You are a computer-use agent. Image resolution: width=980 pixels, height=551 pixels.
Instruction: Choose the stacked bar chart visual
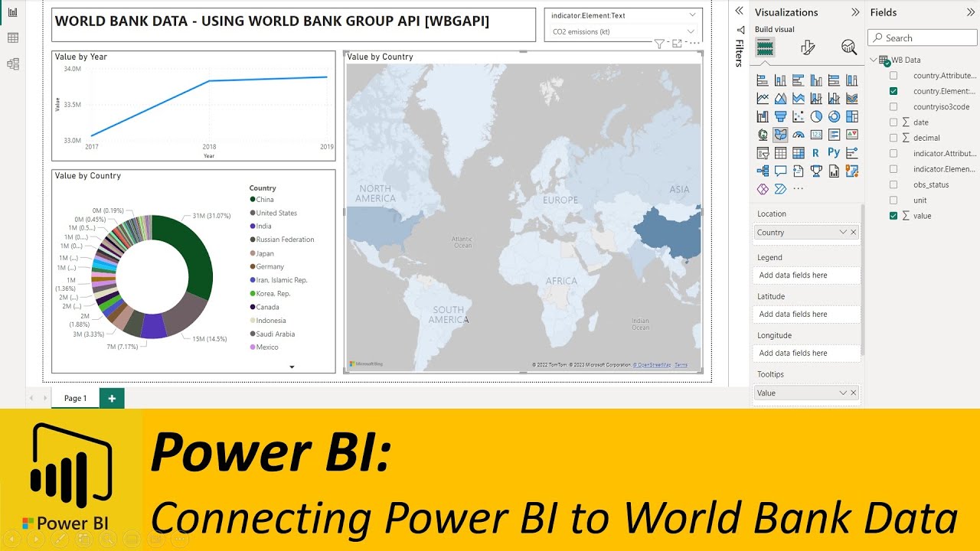click(x=763, y=80)
